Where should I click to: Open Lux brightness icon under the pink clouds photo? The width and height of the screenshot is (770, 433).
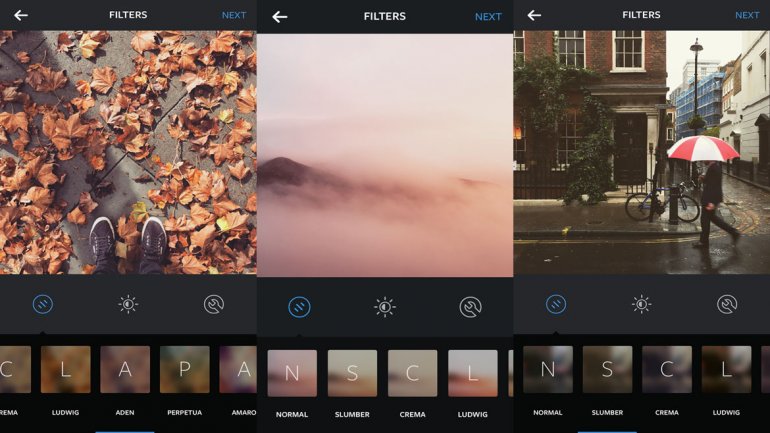tap(385, 307)
